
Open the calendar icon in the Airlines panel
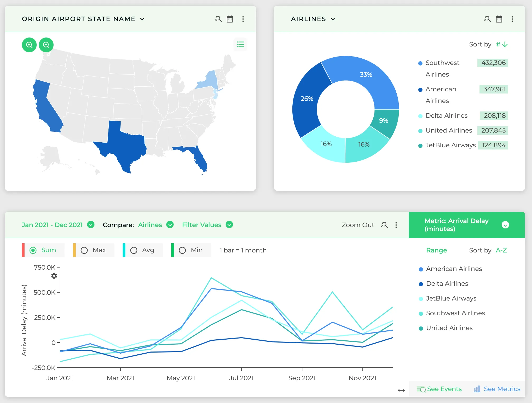click(x=499, y=19)
